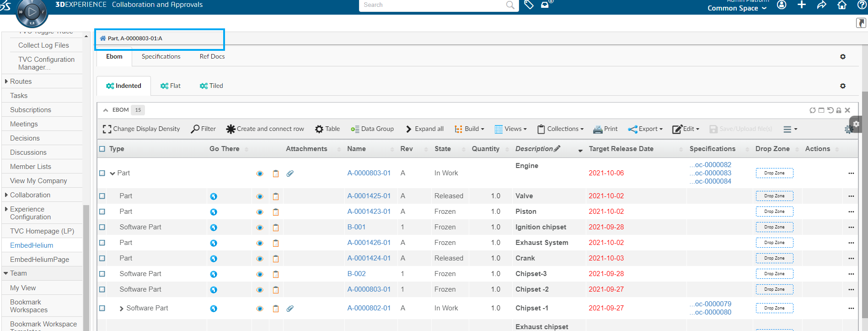Check the checkbox for Ignition chipset row
Viewport: 868px width, 331px height.
click(x=102, y=227)
